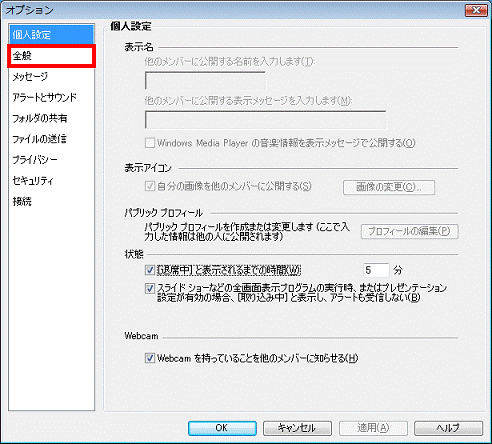Open the メッセージ category

coord(52,77)
